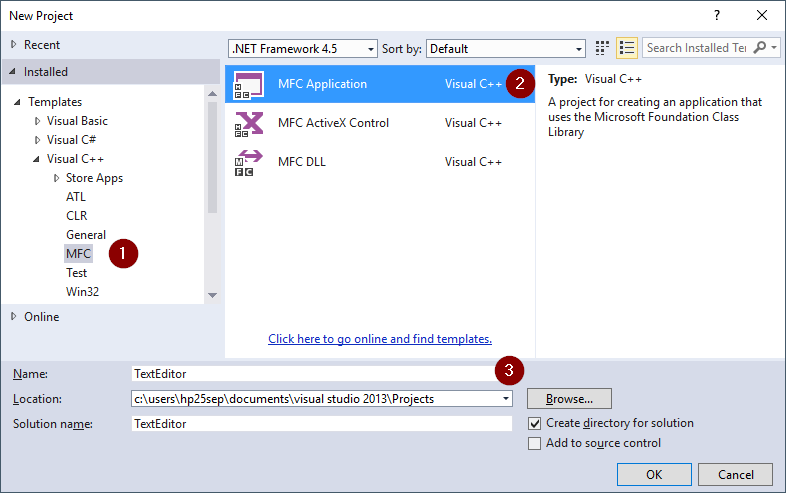Collapse the Templates tree node
Viewport: 786px width, 493px height.
click(17, 102)
